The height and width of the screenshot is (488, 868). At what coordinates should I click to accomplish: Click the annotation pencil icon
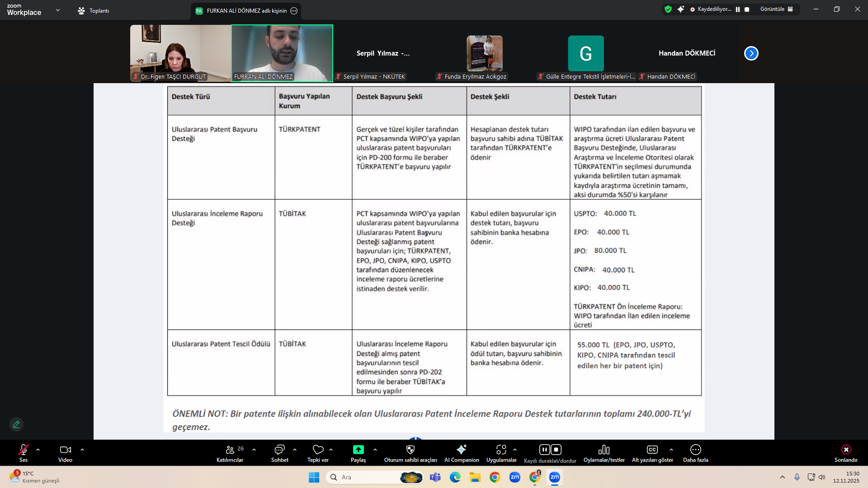pos(16,424)
